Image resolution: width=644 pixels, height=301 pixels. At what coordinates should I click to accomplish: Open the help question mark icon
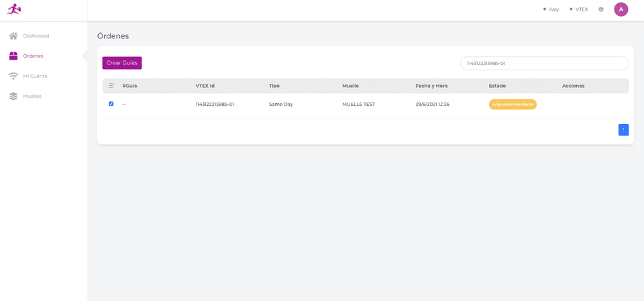(601, 9)
